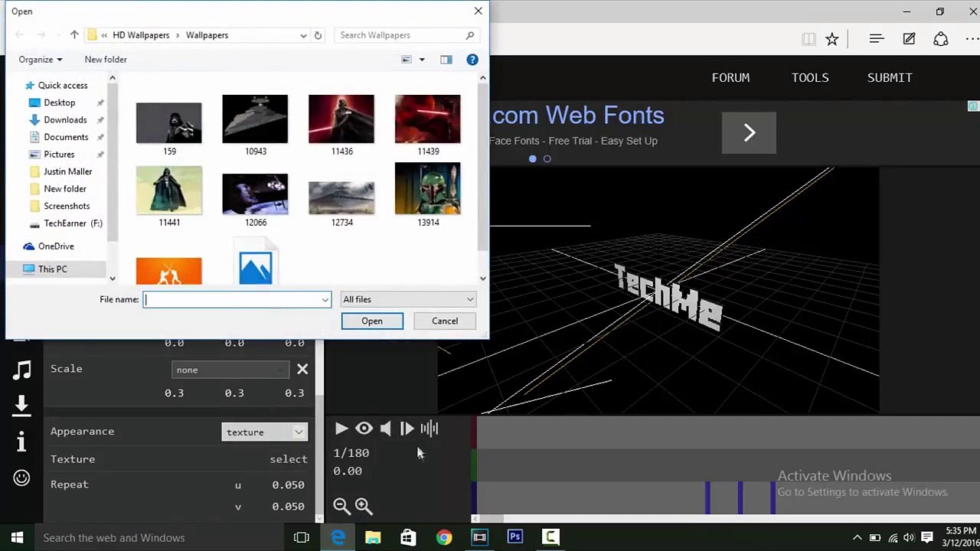Play the animation timeline

tap(341, 429)
